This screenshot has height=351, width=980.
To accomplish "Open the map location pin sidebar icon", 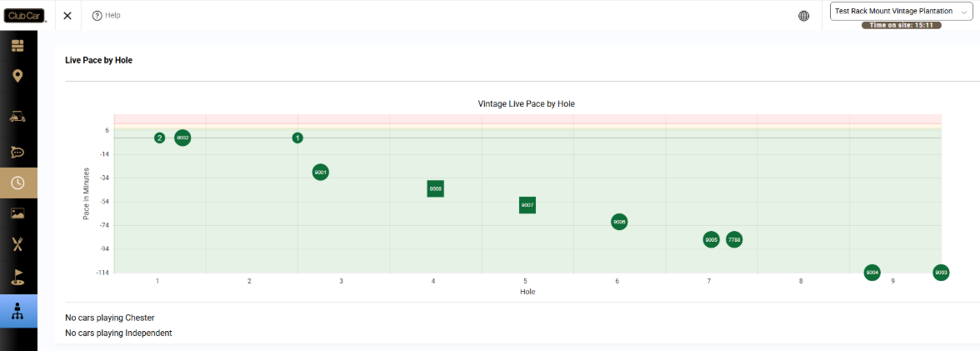I will pos(17,77).
